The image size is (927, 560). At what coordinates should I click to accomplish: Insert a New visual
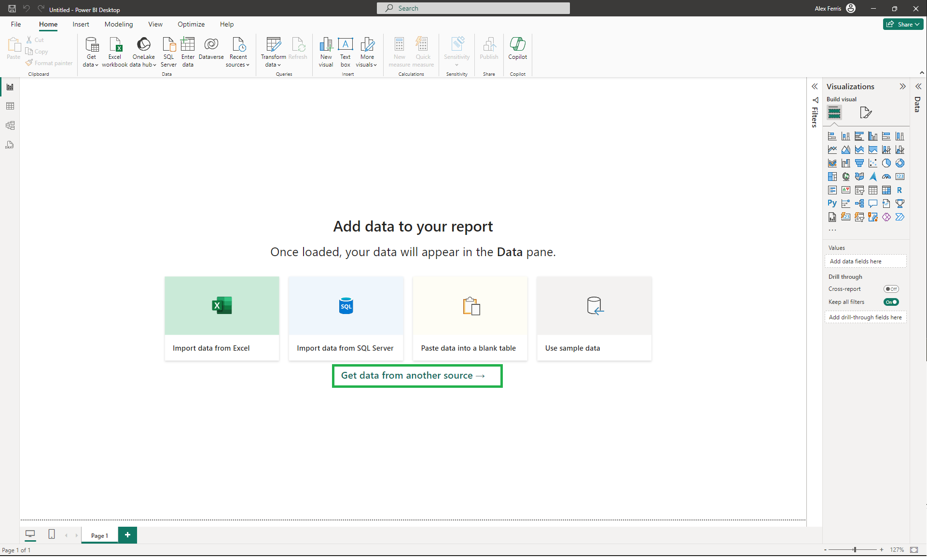pos(326,52)
